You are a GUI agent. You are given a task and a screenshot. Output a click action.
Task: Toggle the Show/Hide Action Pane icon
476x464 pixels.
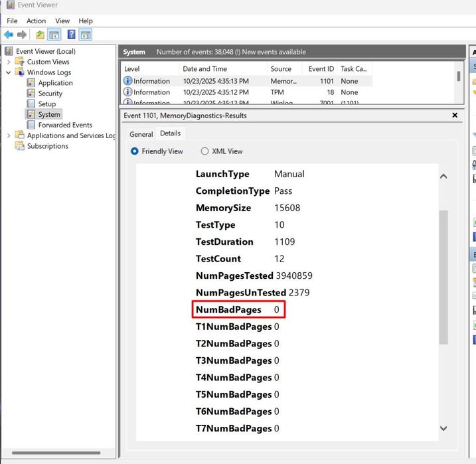click(86, 35)
